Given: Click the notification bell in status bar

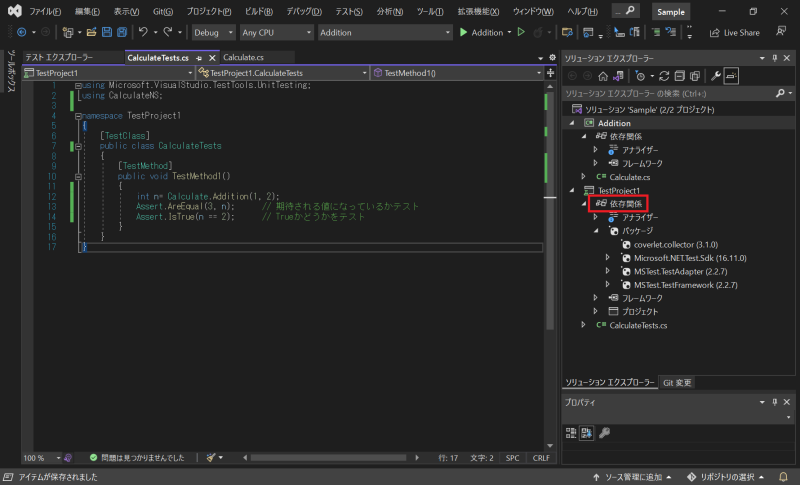Looking at the screenshot, I should tap(783, 477).
